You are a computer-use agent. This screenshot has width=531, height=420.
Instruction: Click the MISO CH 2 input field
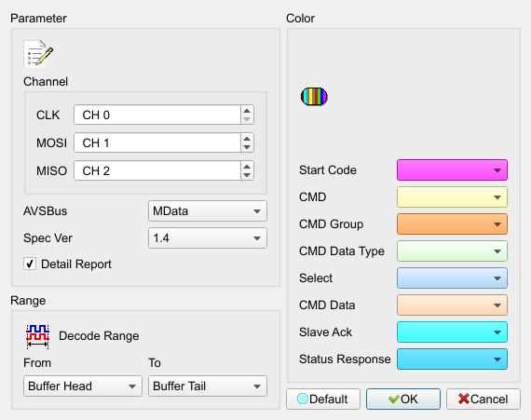tap(157, 170)
